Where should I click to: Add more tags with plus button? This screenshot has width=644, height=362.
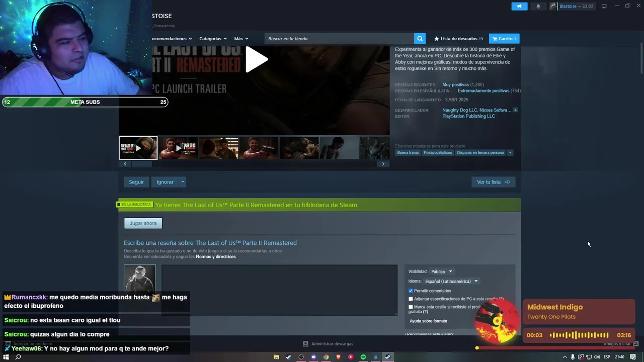point(510,153)
